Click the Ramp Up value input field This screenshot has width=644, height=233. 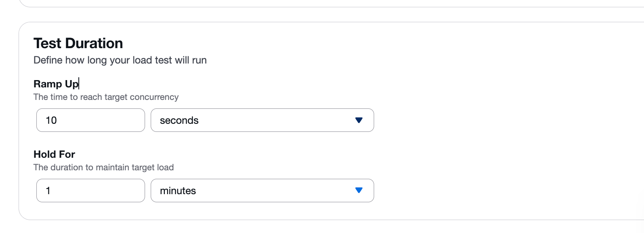coord(90,120)
